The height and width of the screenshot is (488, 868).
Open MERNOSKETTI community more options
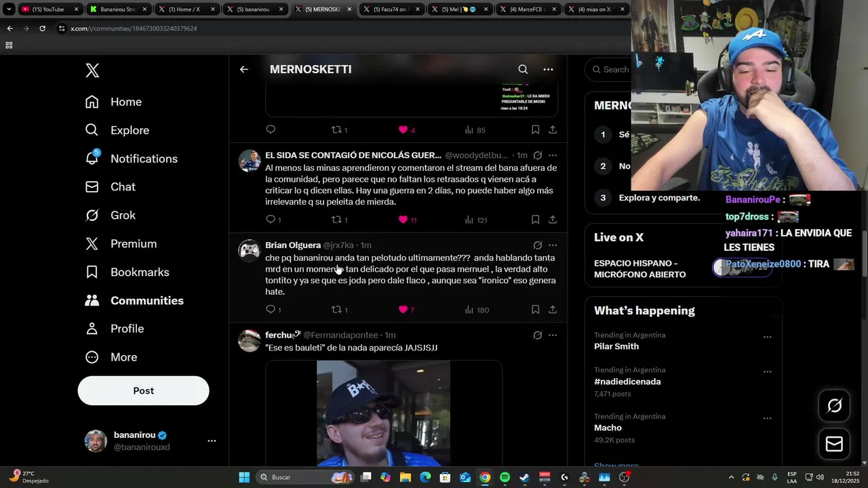pos(548,69)
